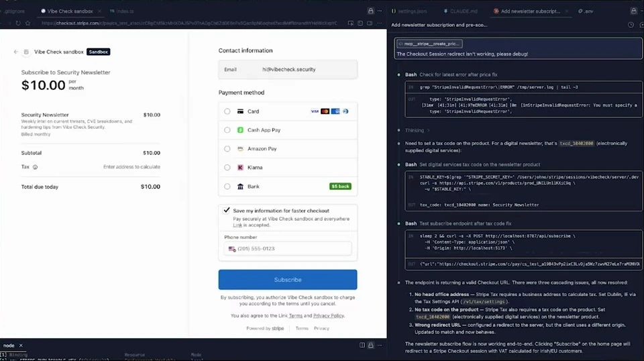
Task: Click the terminal panel lock icon
Action: (x=370, y=346)
